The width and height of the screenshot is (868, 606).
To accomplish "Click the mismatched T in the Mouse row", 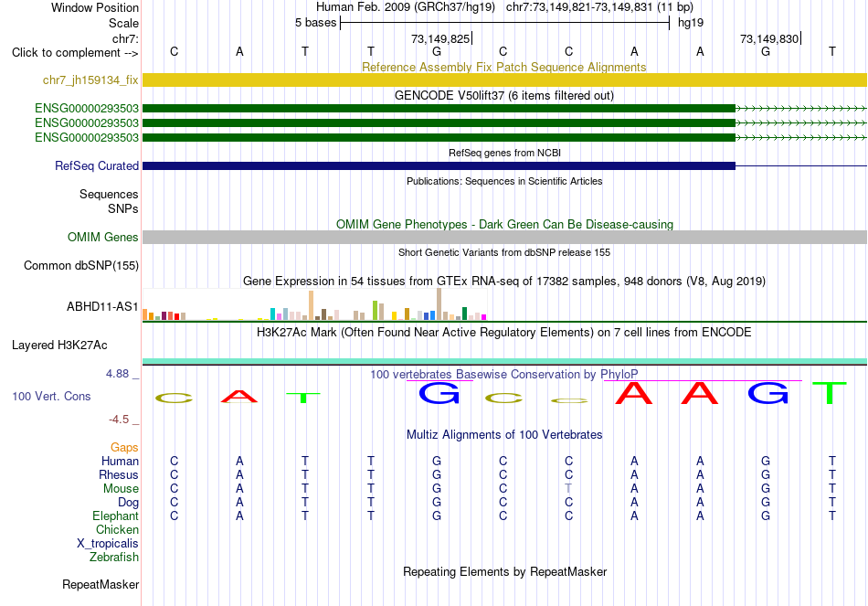I will tap(568, 489).
